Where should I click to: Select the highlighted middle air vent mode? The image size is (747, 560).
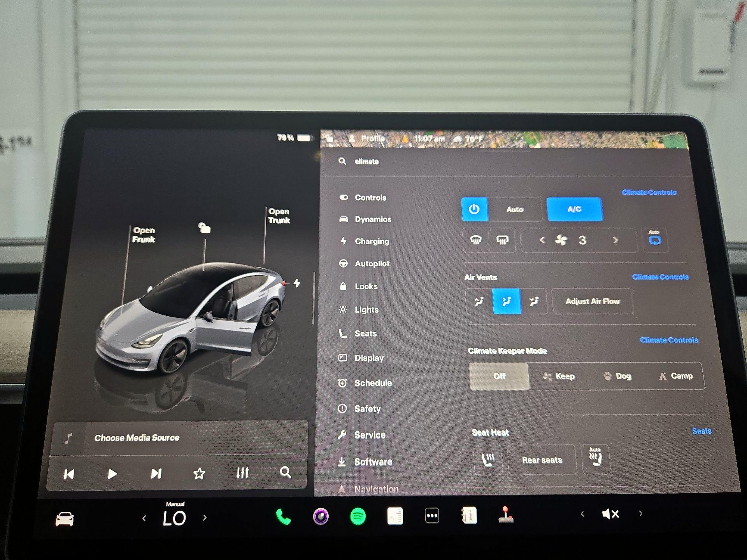click(507, 301)
